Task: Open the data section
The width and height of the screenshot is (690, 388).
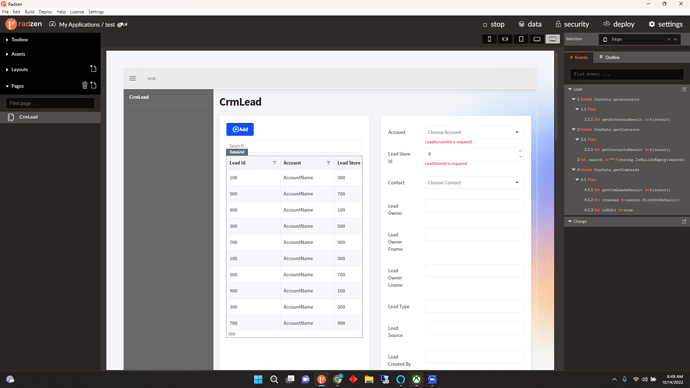Action: click(x=530, y=24)
